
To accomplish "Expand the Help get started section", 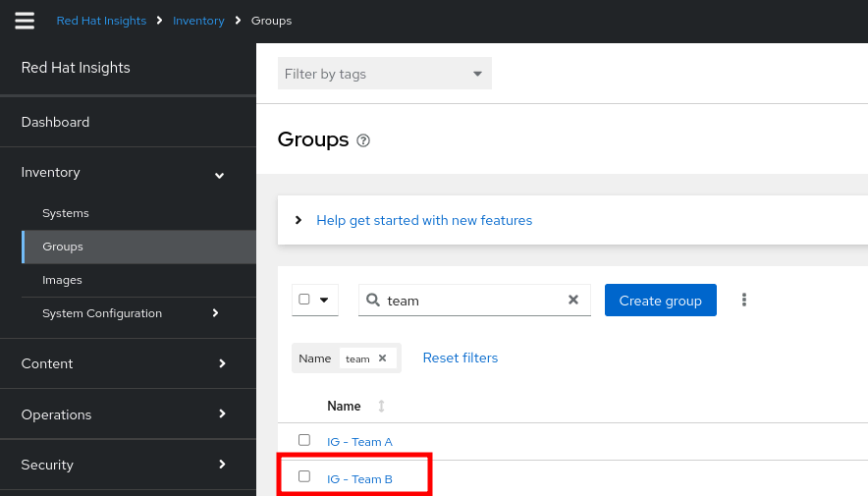I will click(x=298, y=220).
